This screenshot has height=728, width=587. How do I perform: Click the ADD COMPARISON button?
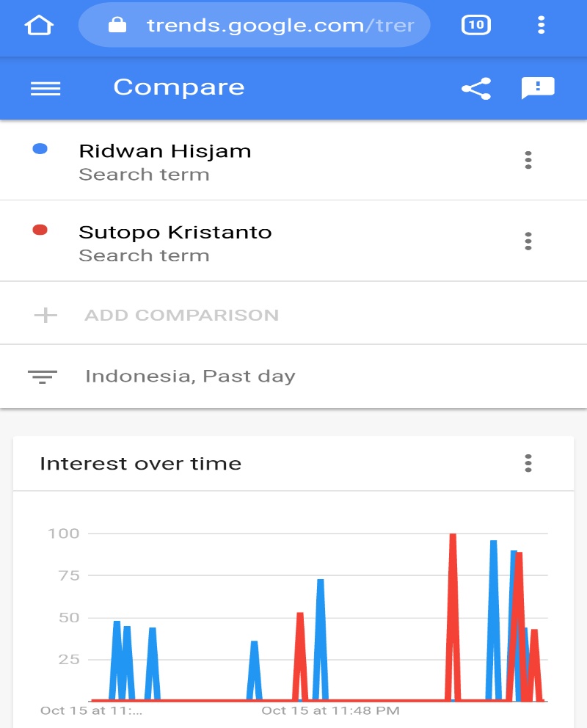tap(181, 316)
